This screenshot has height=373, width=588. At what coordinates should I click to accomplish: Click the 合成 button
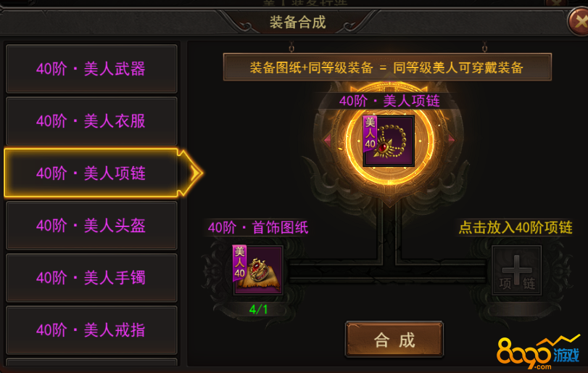(x=394, y=339)
